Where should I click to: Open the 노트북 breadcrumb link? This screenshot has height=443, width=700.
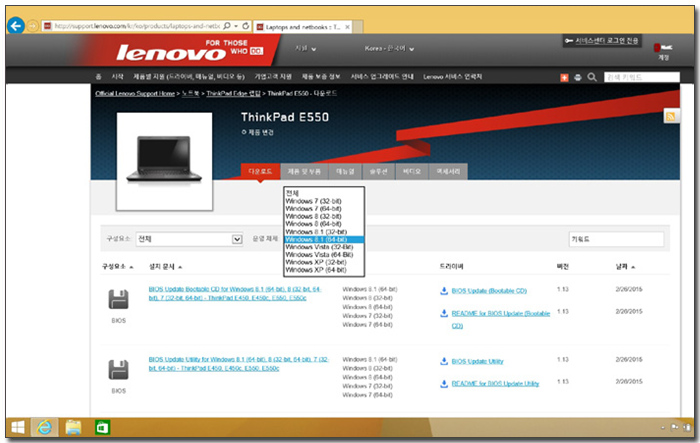pos(191,93)
